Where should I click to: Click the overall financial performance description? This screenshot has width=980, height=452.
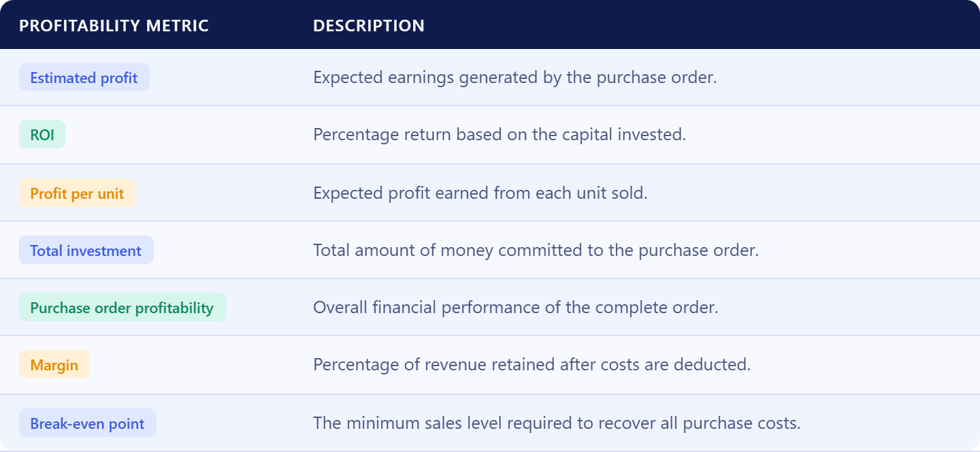click(516, 308)
